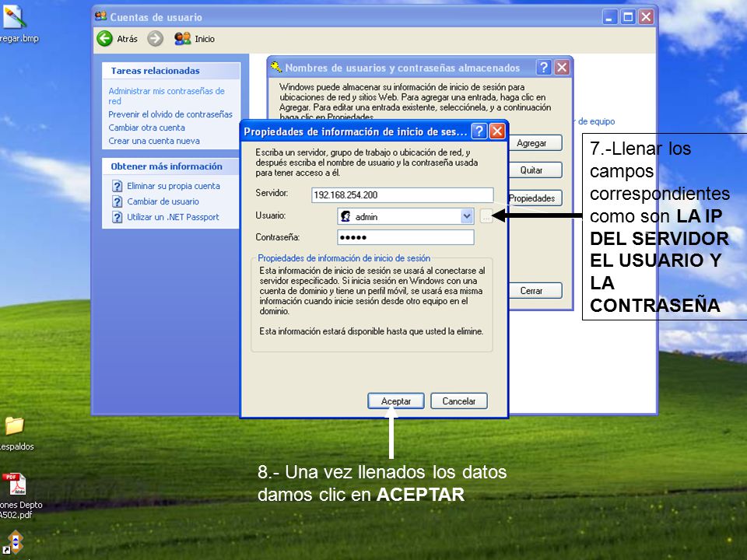
Task: Click Crear una cuenta nueva link
Action: (154, 141)
